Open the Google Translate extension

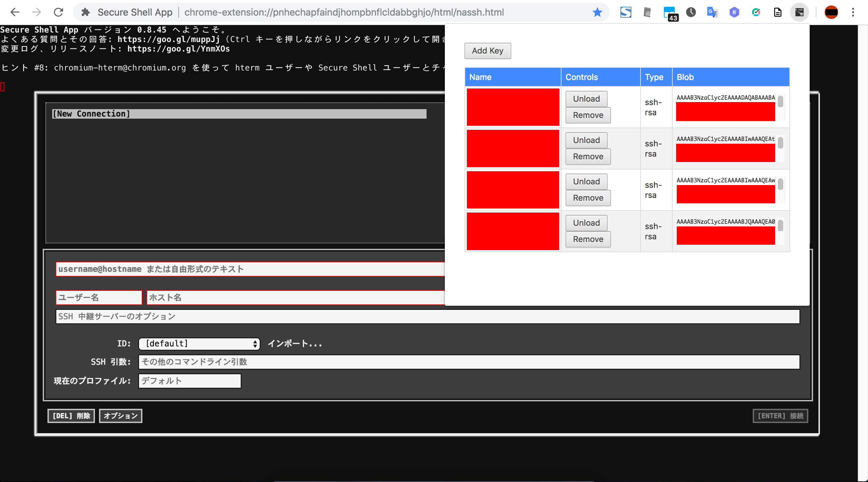(712, 12)
